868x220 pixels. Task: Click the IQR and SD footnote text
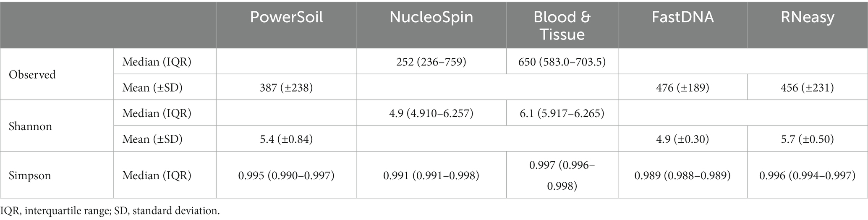click(110, 210)
